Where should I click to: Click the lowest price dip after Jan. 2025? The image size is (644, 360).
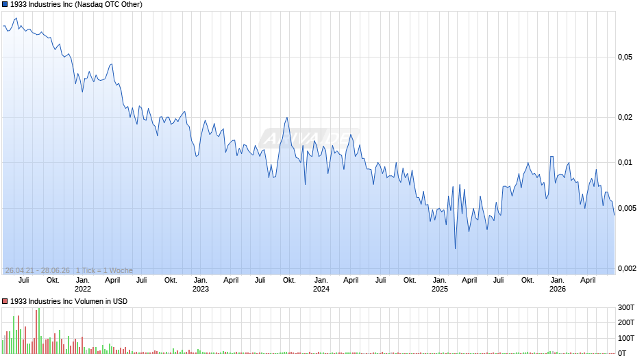click(455, 248)
